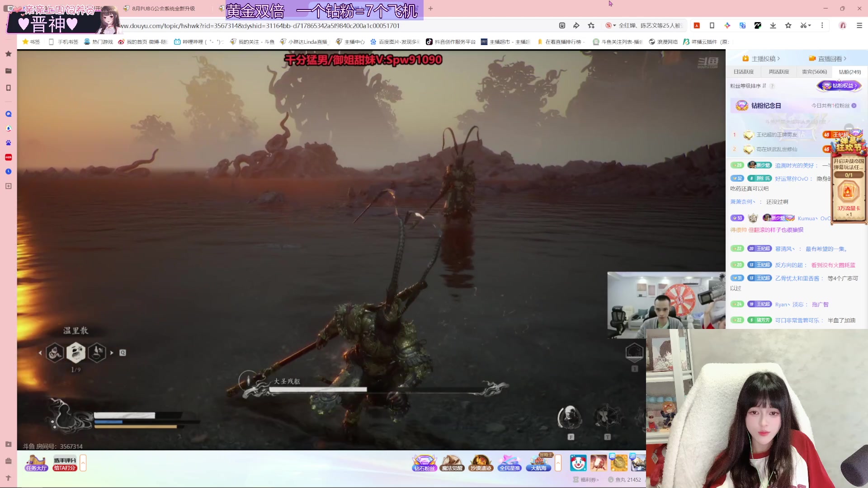Screen dimensions: 868x488
Task: Open the 钻石粉丝 activity icon
Action: tap(424, 463)
